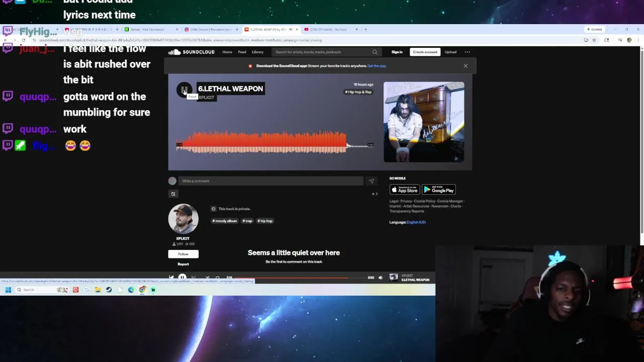Open the track artwork image

pos(424,122)
